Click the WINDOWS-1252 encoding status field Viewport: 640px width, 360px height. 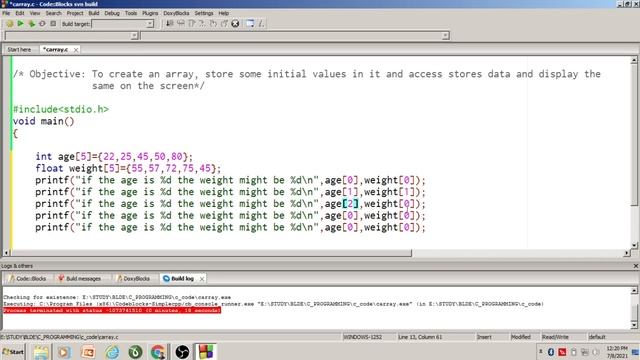point(362,337)
